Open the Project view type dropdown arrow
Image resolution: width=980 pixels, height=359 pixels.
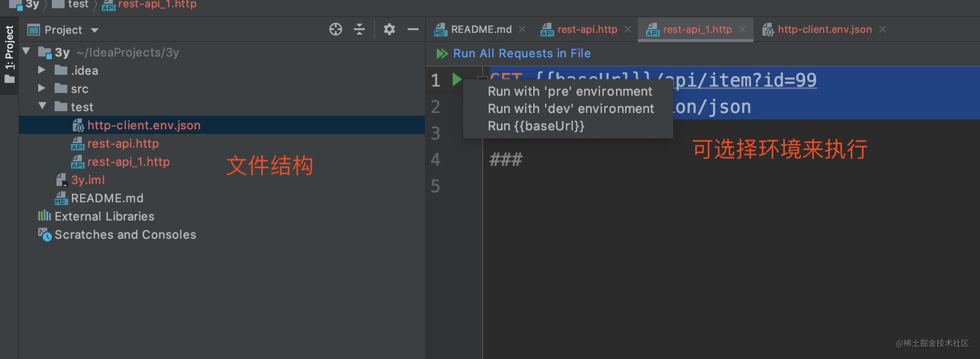click(x=95, y=31)
